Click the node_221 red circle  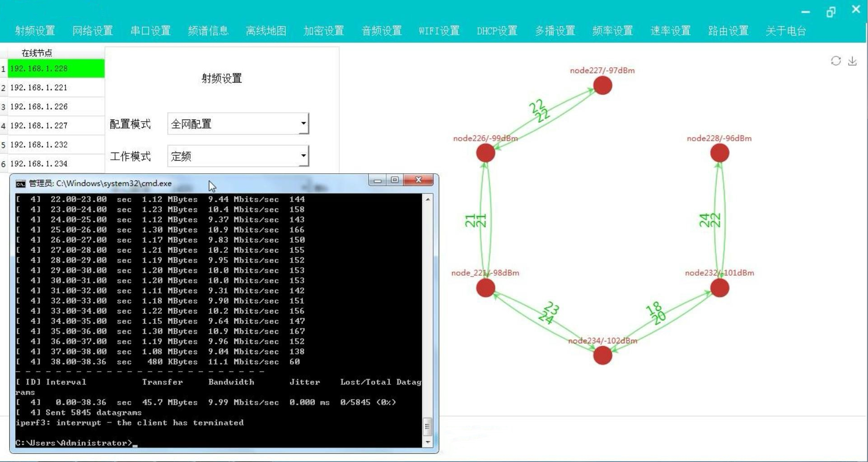[485, 288]
